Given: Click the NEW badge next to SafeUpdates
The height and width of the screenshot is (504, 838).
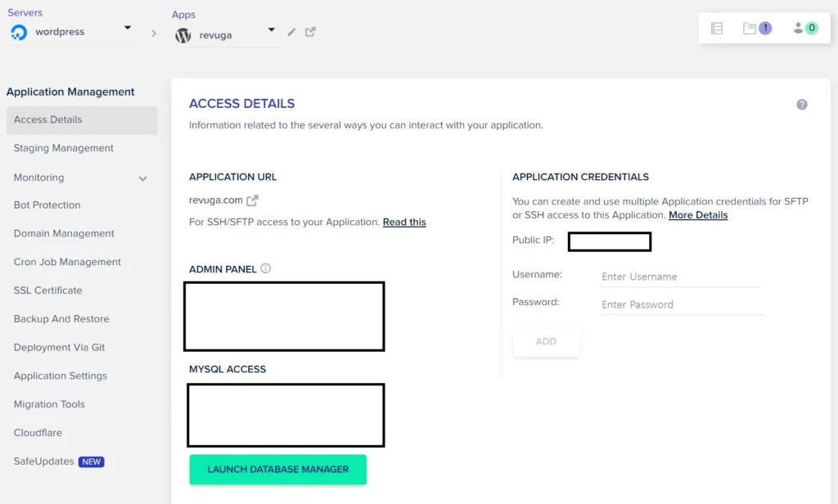Looking at the screenshot, I should (x=92, y=461).
